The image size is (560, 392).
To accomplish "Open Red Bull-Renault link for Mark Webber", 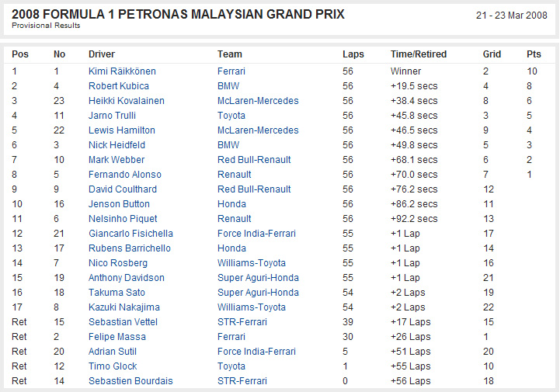I will [x=254, y=160].
